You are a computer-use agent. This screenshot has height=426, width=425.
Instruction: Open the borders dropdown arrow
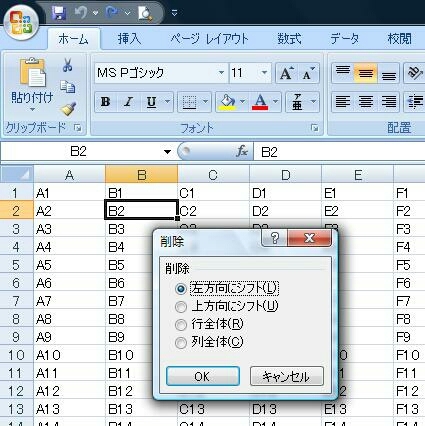[x=205, y=102]
